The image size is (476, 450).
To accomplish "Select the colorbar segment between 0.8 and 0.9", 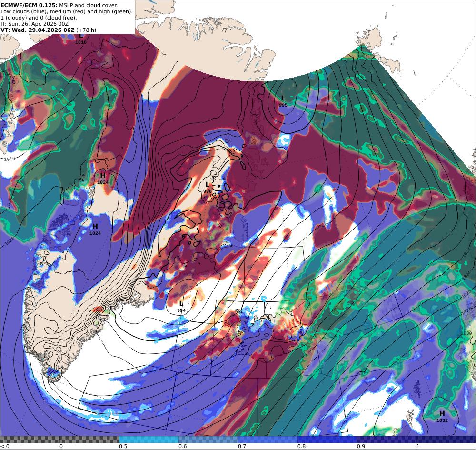I will point(327,440).
